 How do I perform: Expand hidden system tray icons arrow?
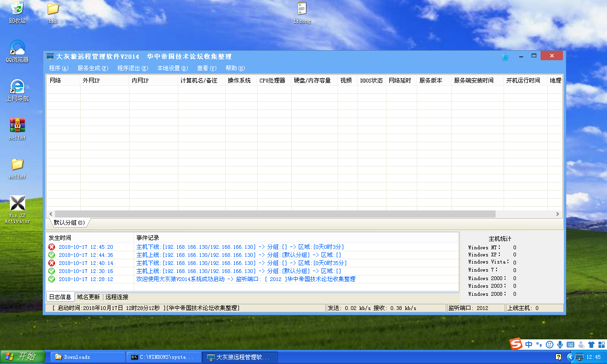coord(570,357)
